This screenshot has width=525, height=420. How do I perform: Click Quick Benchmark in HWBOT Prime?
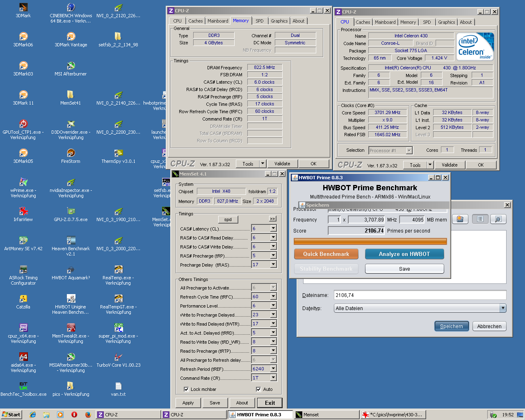(326, 254)
